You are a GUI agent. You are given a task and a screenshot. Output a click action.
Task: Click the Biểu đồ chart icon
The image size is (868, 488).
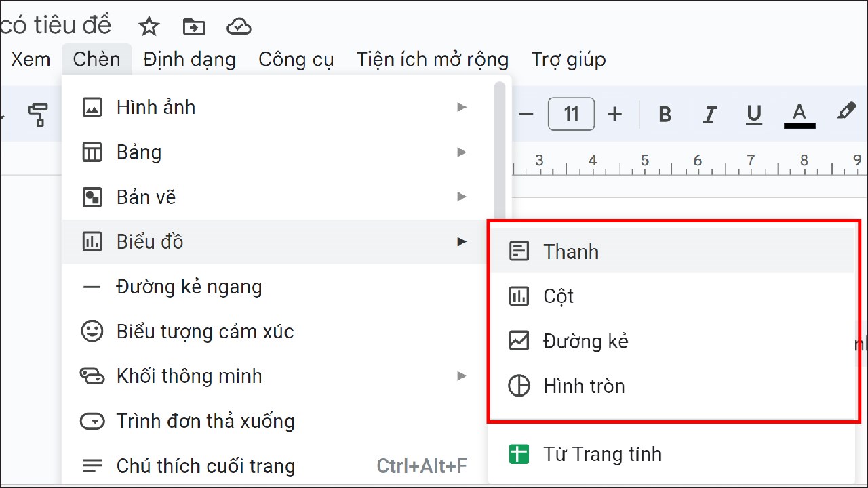click(x=92, y=242)
